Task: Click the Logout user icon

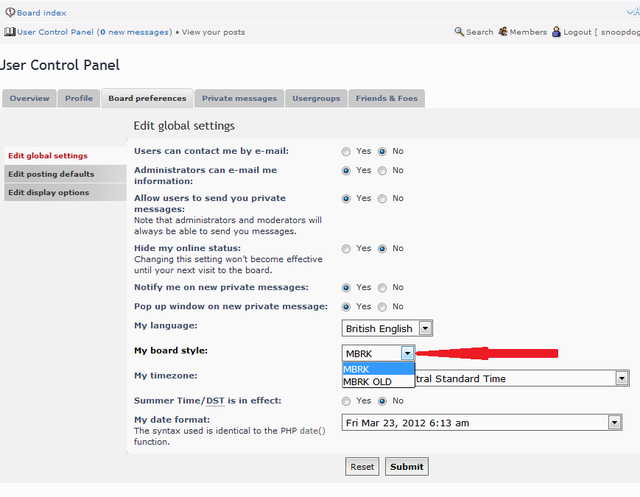Action: (x=556, y=31)
